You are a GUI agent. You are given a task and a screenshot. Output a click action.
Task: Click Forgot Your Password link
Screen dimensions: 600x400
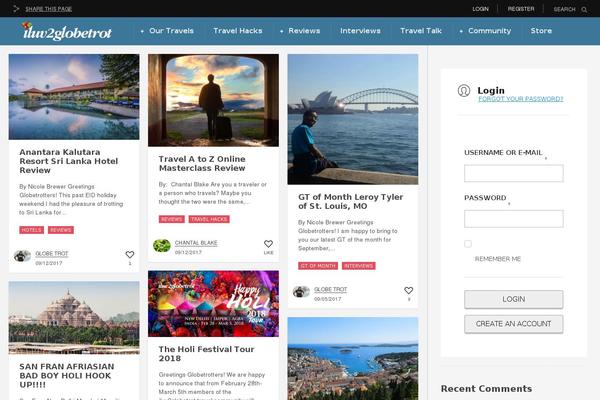click(521, 99)
